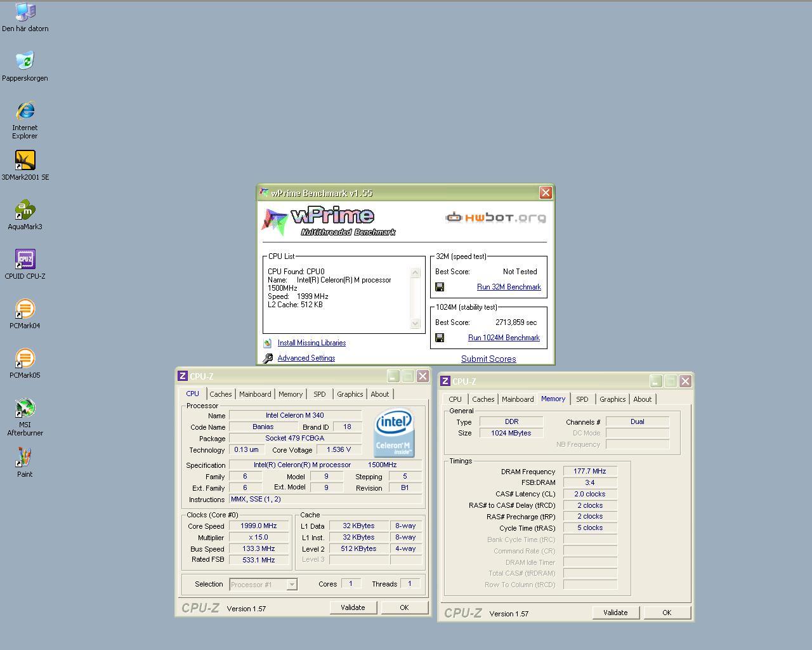The height and width of the screenshot is (650, 812).
Task: Launch Internet Explorer desktop icon
Action: (25, 120)
